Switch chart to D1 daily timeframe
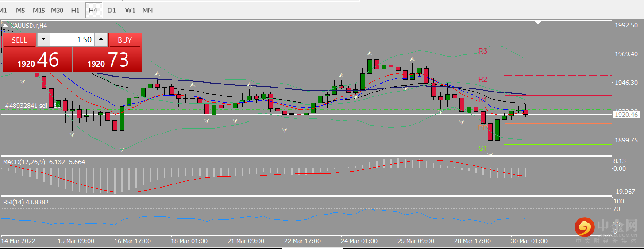Viewport: 644px width, 249px height. click(112, 10)
